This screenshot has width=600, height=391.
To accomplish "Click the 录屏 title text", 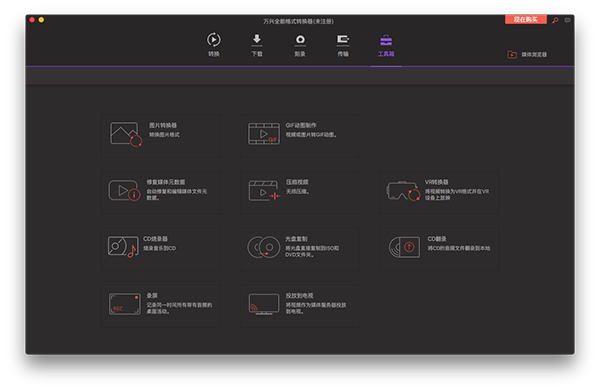I will click(x=152, y=295).
